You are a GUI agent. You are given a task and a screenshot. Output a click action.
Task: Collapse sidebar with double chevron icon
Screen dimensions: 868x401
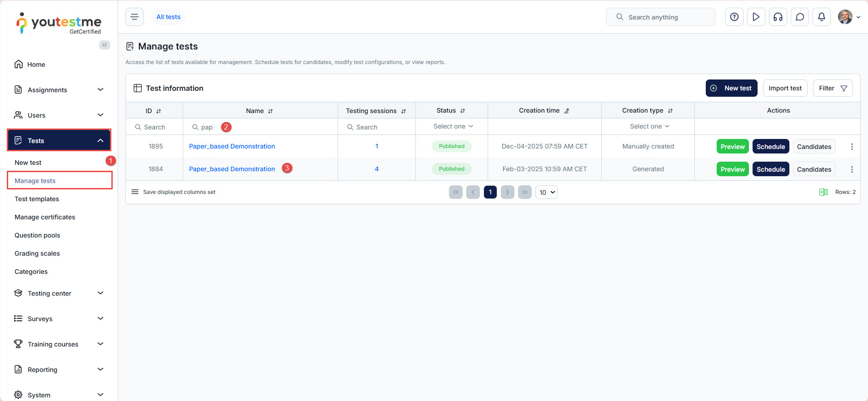(105, 45)
